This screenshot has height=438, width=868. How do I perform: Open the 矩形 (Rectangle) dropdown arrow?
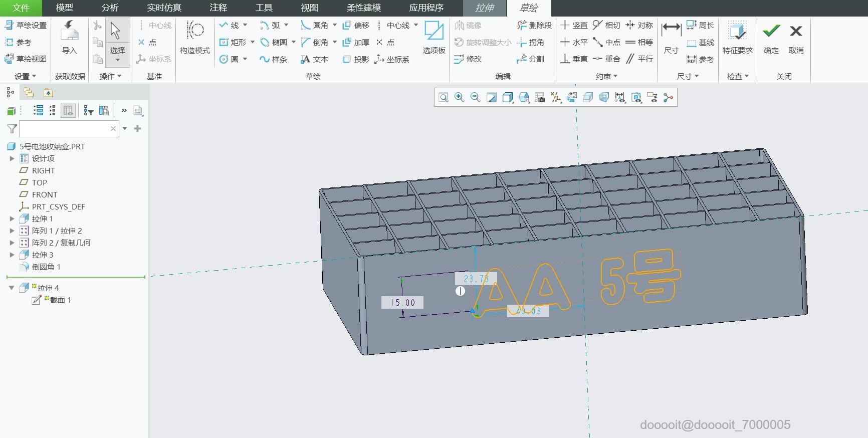tap(253, 42)
